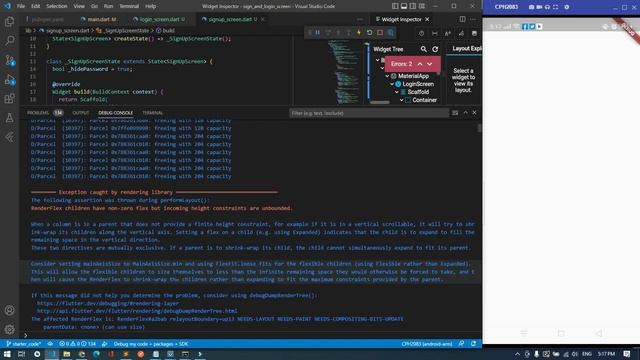This screenshot has width=640, height=360.
Task: Open the Windows Start menu
Action: tap(7, 354)
